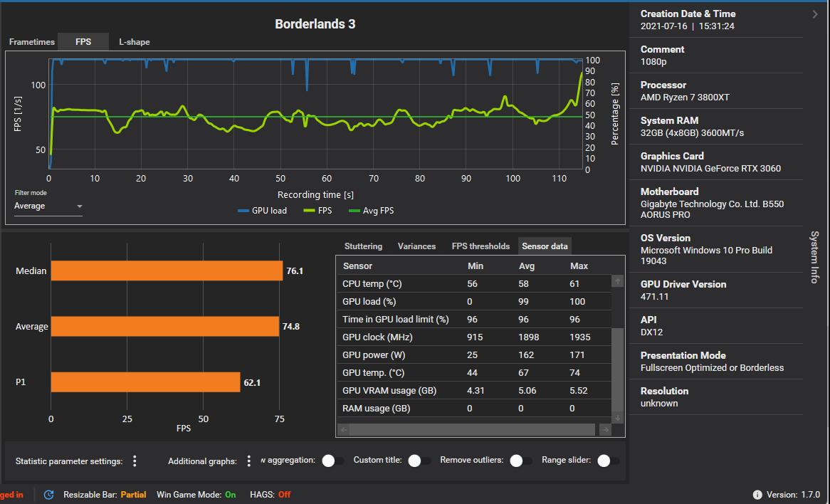Screen dimensions: 830x504
Task: Click the Median bar in chart
Action: [167, 271]
